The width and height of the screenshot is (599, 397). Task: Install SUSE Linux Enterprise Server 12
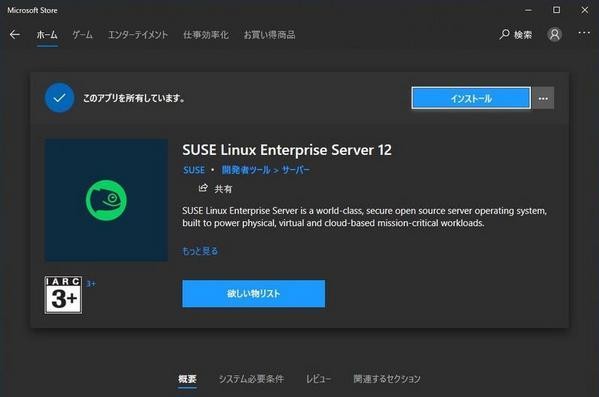tap(471, 99)
